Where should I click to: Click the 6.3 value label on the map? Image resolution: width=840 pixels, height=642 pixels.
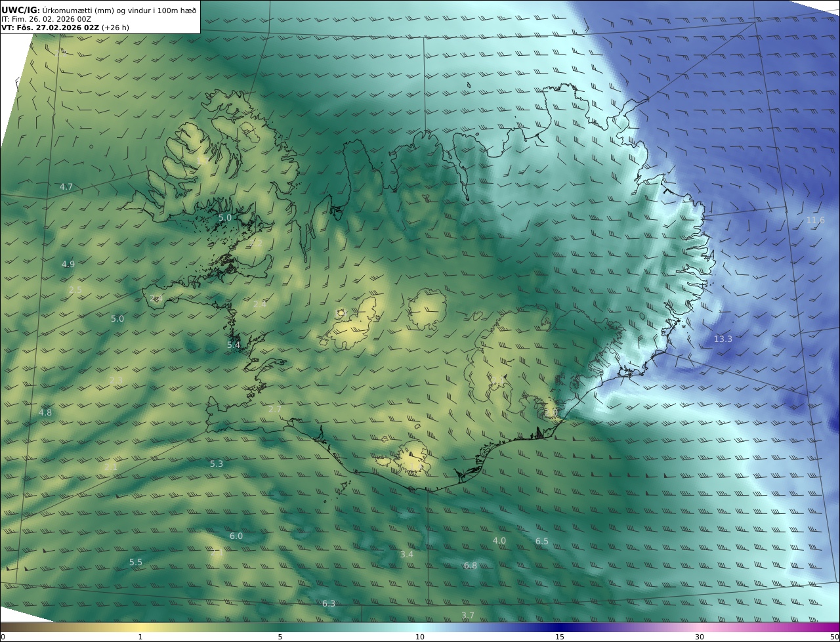(x=329, y=604)
